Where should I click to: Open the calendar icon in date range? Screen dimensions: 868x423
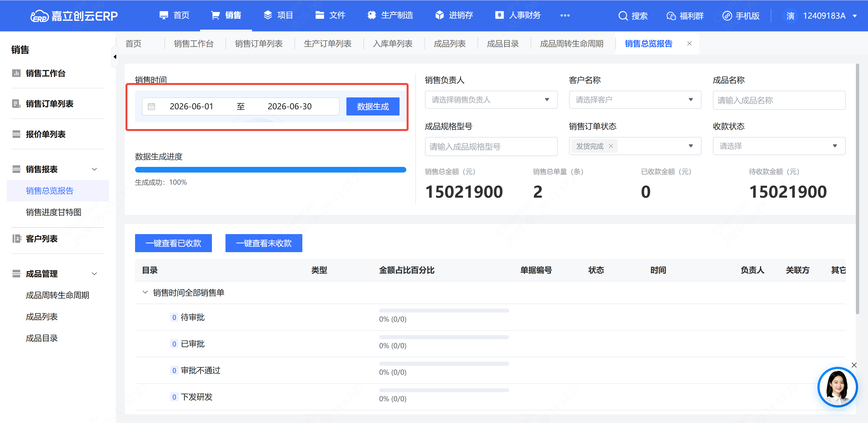click(151, 106)
